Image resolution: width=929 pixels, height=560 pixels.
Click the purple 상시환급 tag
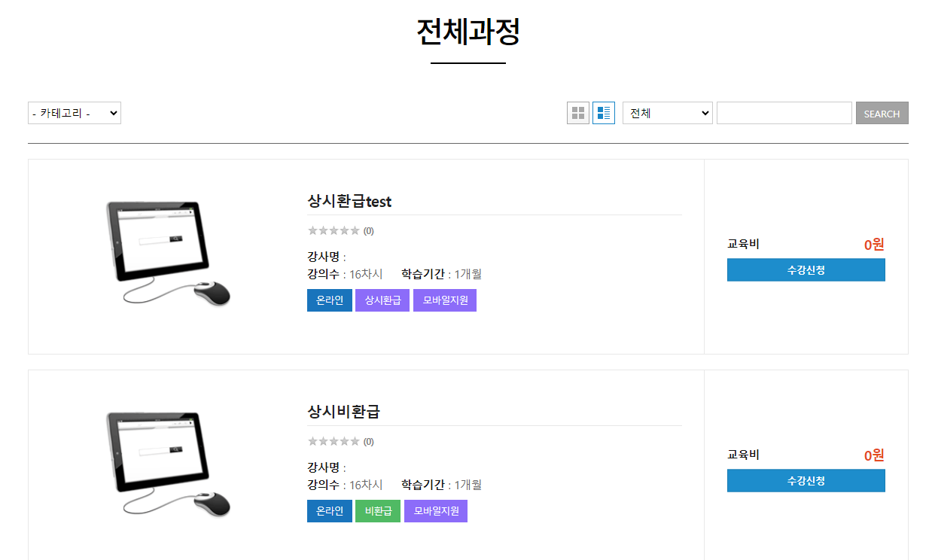pyautogui.click(x=382, y=300)
